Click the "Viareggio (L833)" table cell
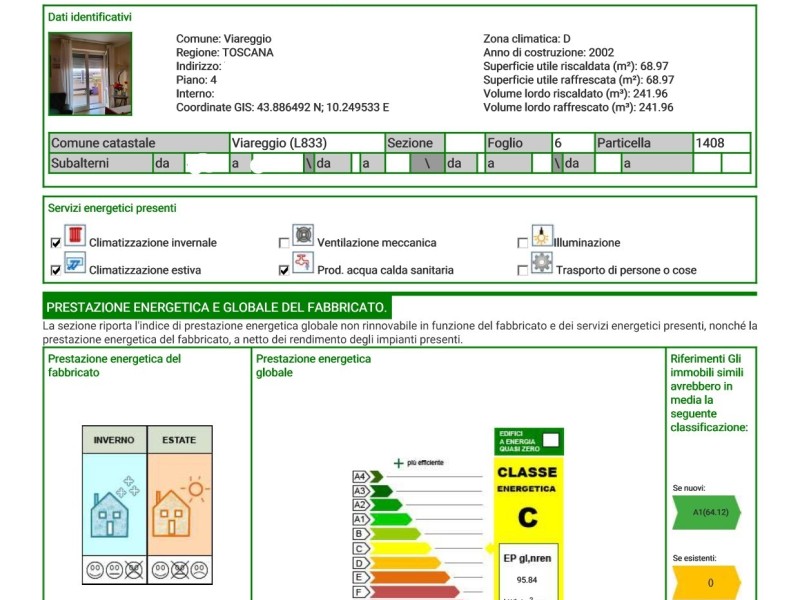This screenshot has width=800, height=600. pyautogui.click(x=307, y=143)
